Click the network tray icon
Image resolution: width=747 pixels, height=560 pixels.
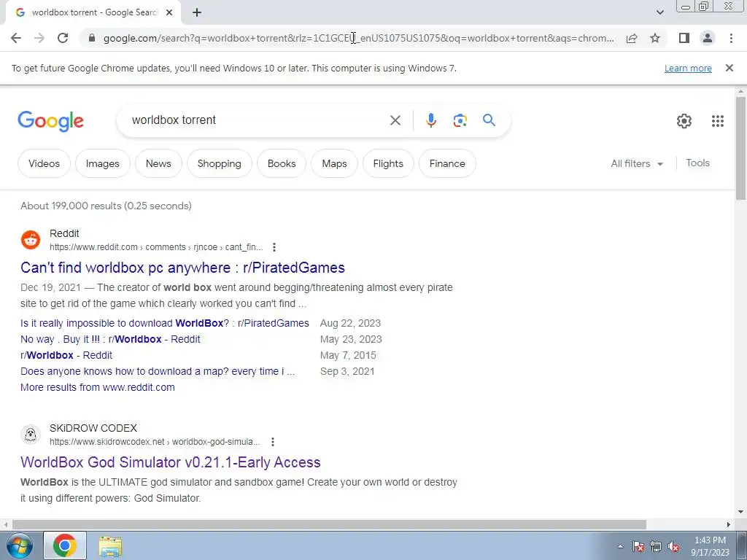pos(656,547)
